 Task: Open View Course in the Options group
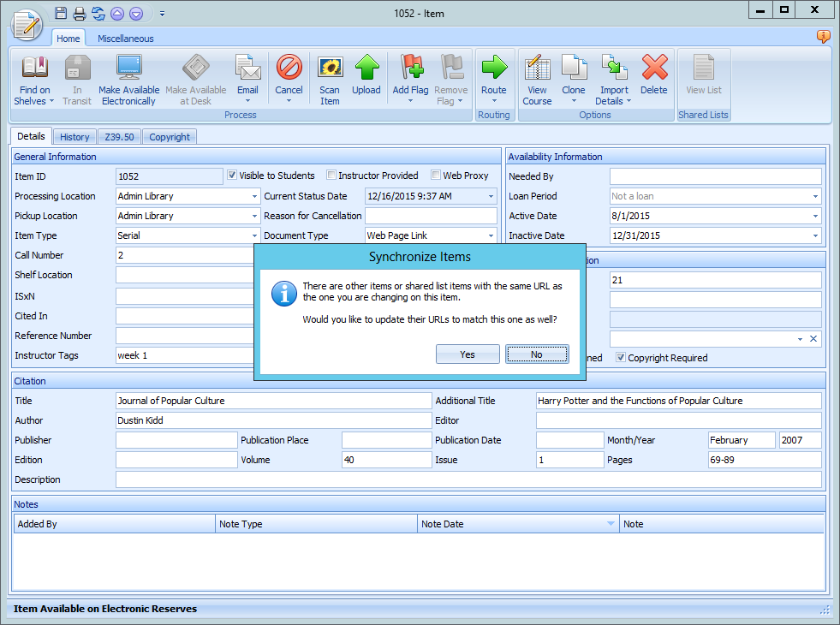click(x=537, y=77)
